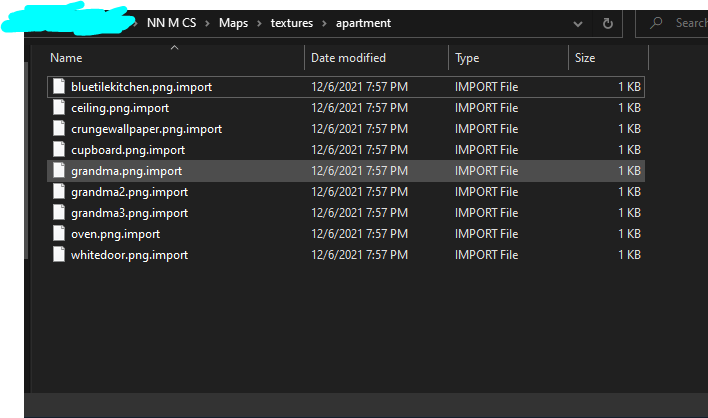Sort files by the Name column

click(66, 58)
